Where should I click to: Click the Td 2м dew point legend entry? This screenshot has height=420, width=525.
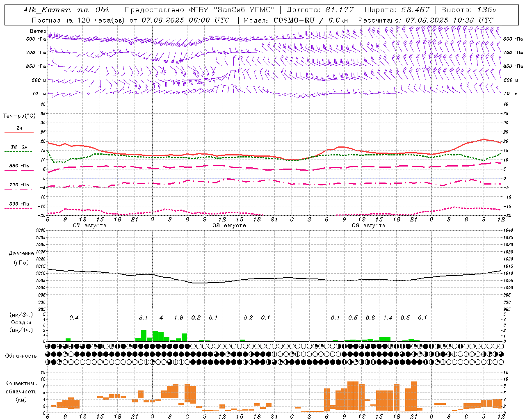click(19, 147)
